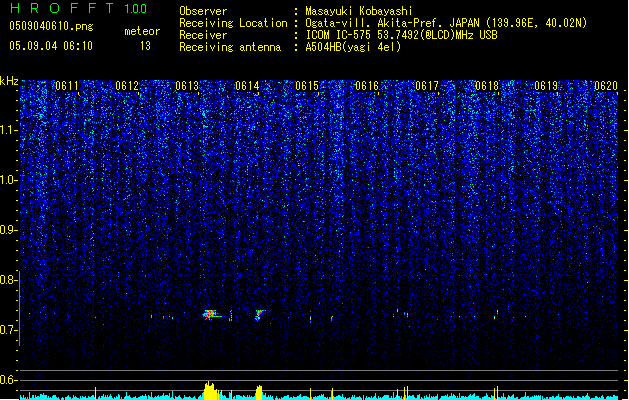629x400 pixels.
Task: Click the 1.1 kHz axis label
Action: tap(9, 130)
